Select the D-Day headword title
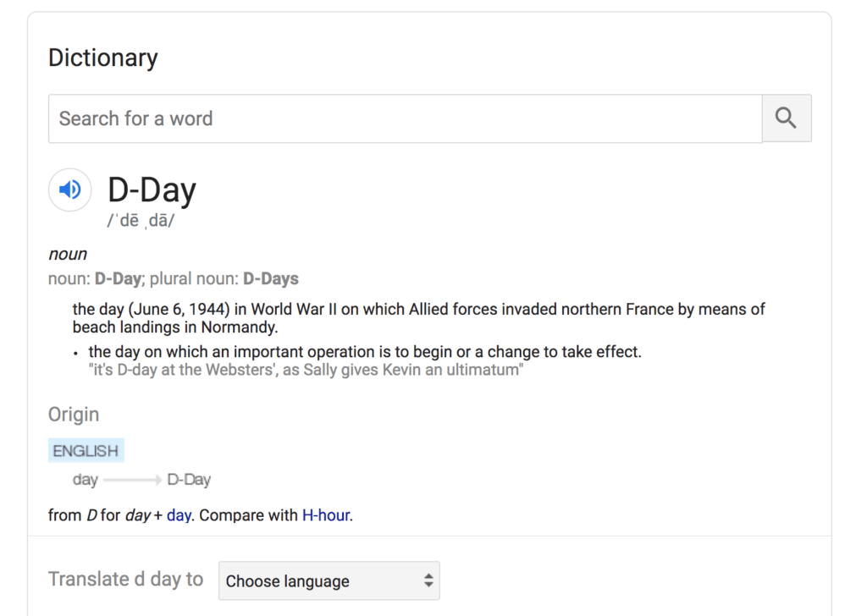867x616 pixels. (152, 190)
